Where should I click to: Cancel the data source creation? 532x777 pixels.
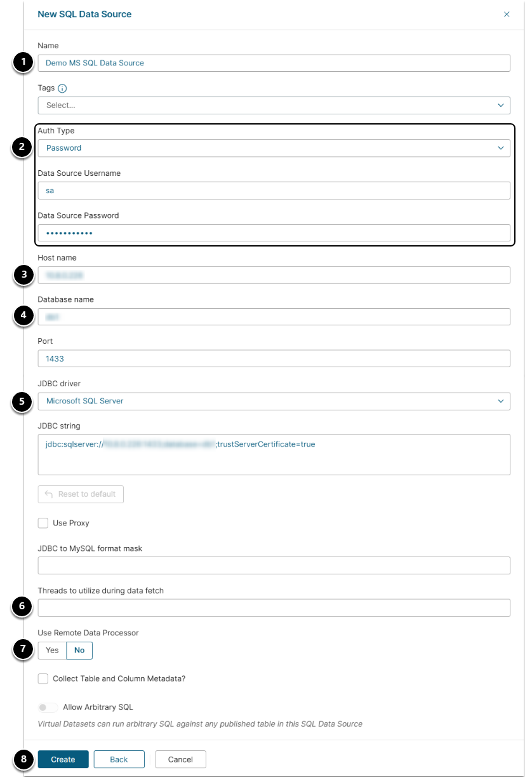coord(180,759)
